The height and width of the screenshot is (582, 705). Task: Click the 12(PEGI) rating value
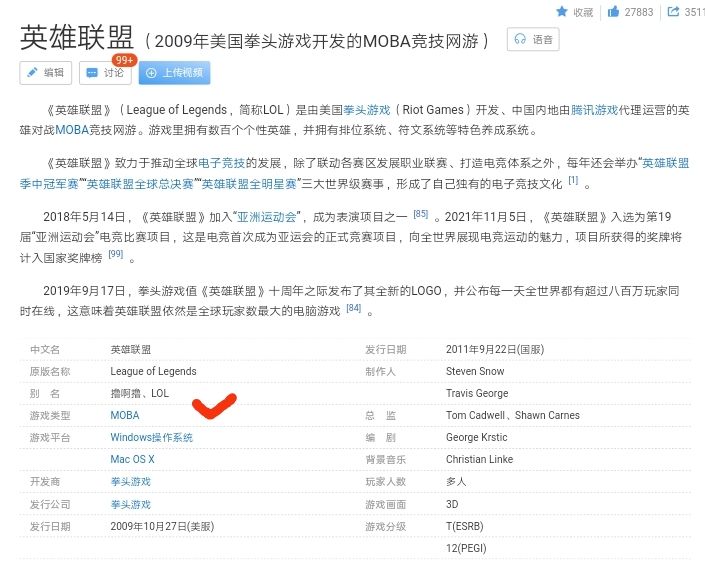pos(466,548)
